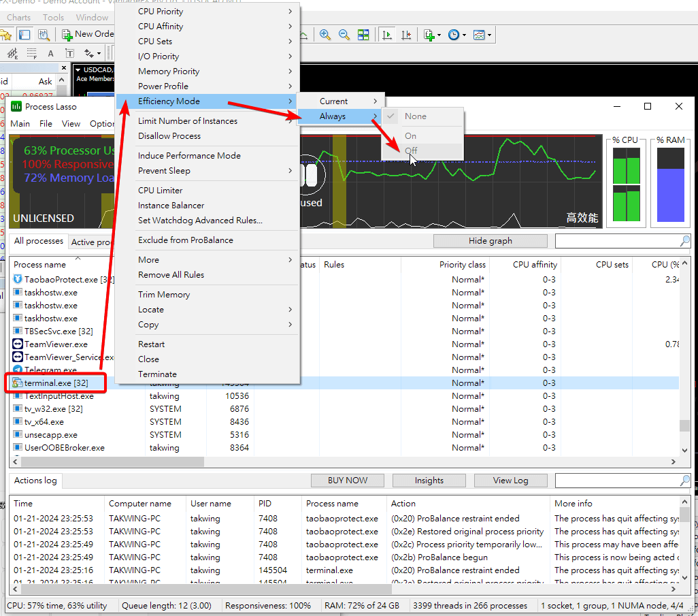Open the chart templates icon
Screen dimensions: 698x616
479,35
